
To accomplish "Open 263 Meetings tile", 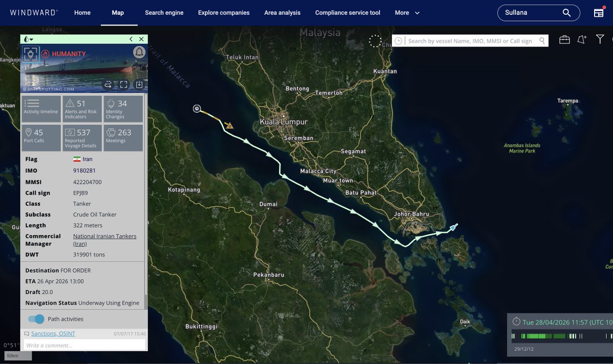I will click(x=123, y=138).
